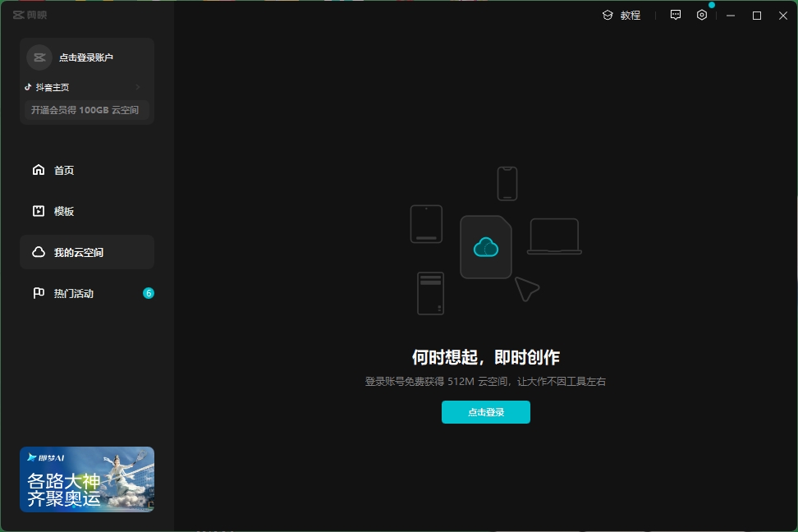Open 抖音主页 link
The image size is (798, 532).
[x=53, y=88]
